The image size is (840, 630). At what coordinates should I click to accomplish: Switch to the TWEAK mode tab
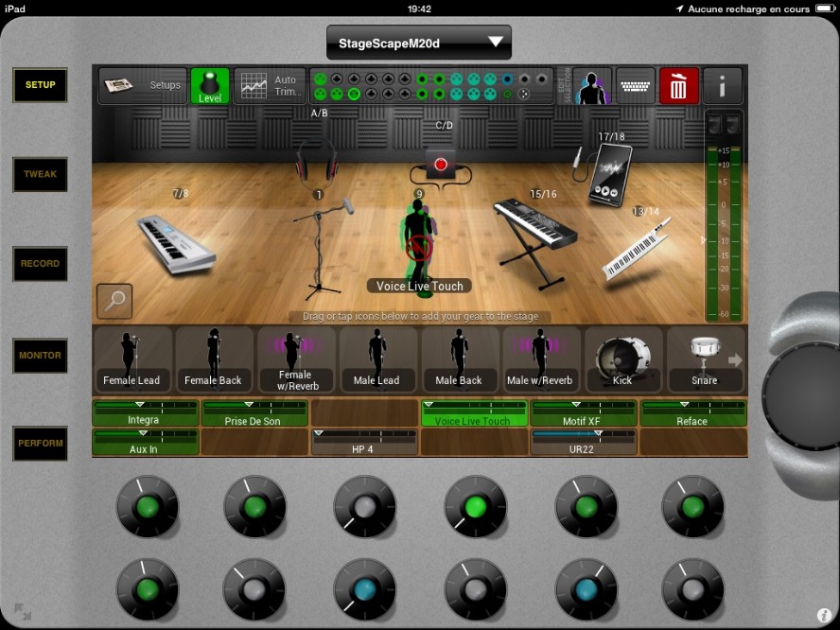(40, 174)
